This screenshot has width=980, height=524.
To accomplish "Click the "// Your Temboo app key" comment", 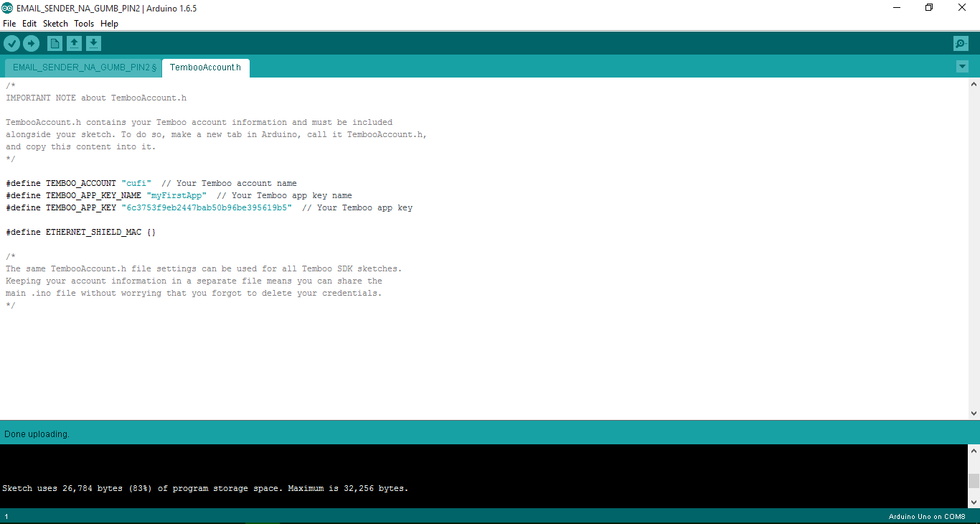I will click(x=357, y=208).
